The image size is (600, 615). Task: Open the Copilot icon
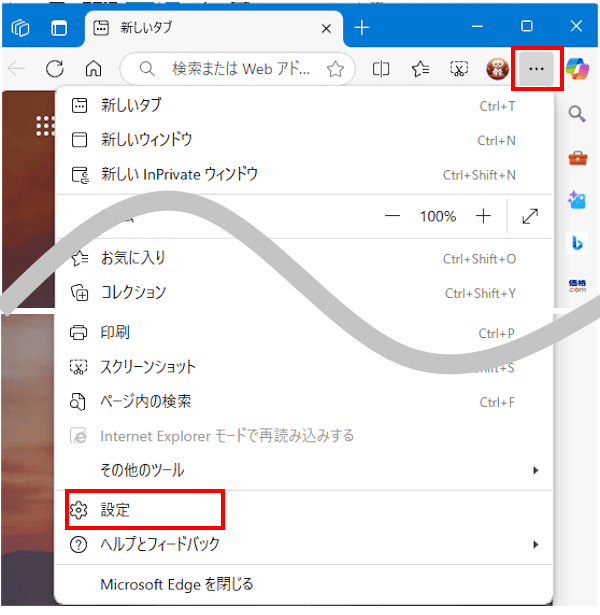click(578, 69)
